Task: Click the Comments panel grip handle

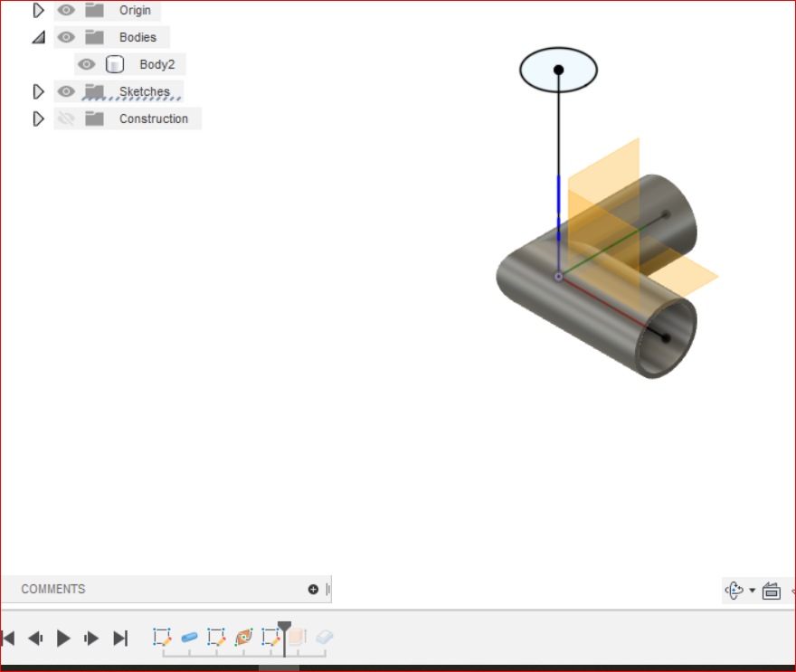Action: coord(328,590)
